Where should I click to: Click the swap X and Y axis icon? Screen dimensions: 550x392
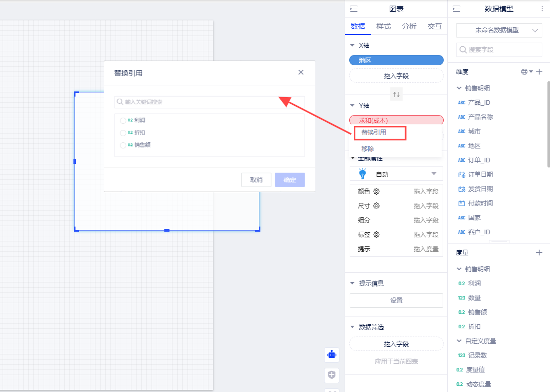[x=396, y=95]
